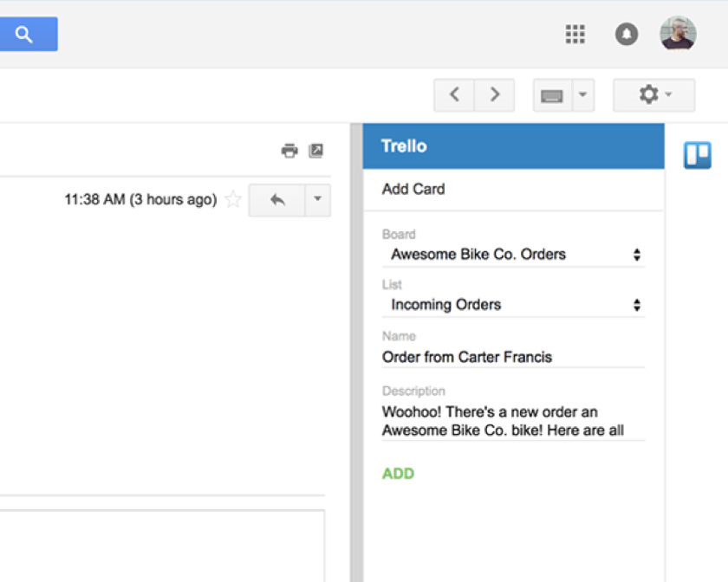Change the Board selection dropdown
Image resolution: width=728 pixels, height=582 pixels.
513,255
